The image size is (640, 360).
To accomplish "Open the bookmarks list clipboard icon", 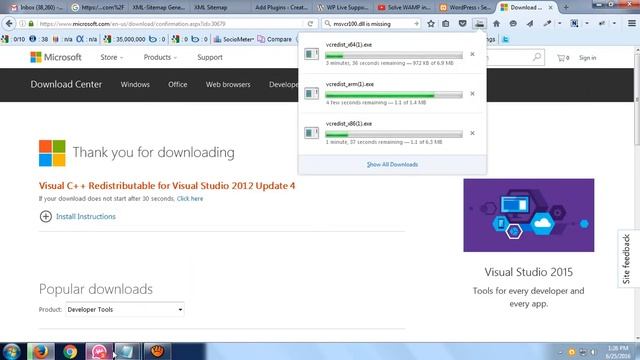I will (x=446, y=24).
